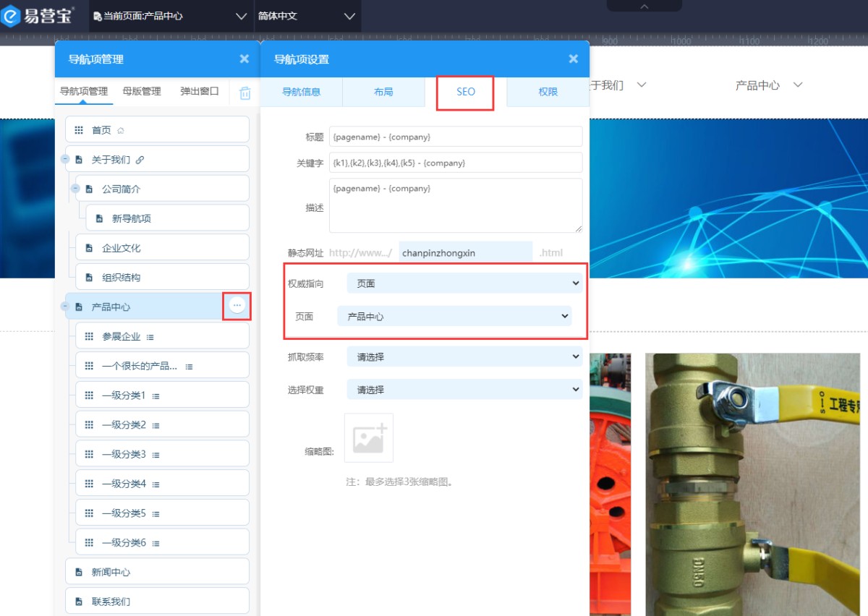Image resolution: width=868 pixels, height=616 pixels.
Task: Switch to the 导航项管理 tab
Action: click(x=83, y=91)
